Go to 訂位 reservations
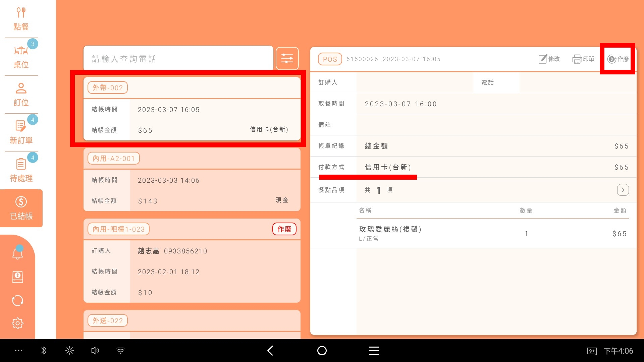 (21, 95)
